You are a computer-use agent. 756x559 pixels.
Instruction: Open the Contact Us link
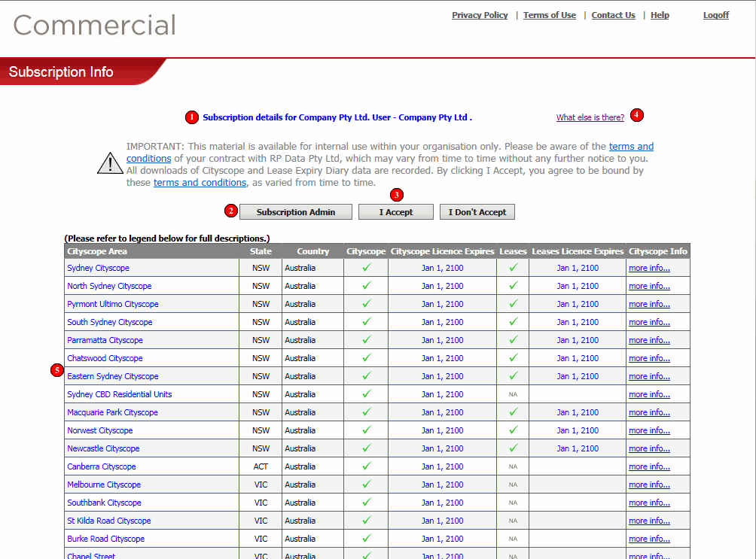613,15
